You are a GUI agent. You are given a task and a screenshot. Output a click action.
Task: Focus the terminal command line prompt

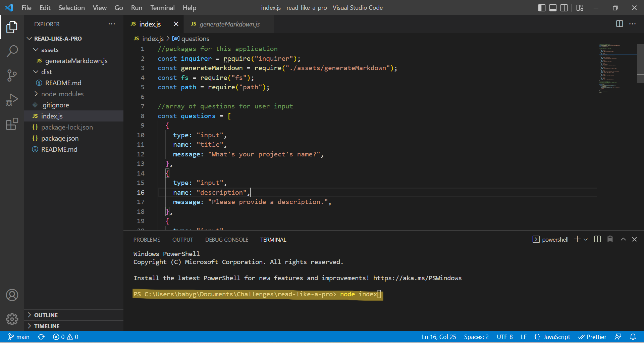pos(257,294)
